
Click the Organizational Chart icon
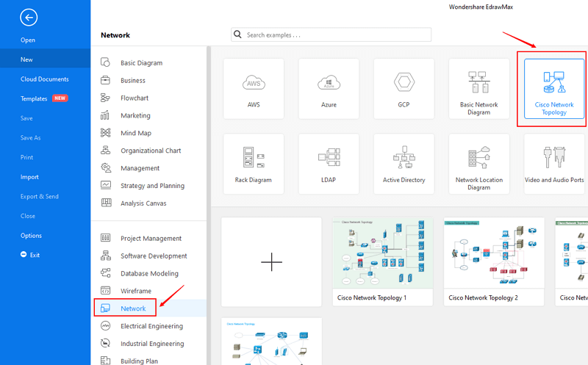point(105,151)
